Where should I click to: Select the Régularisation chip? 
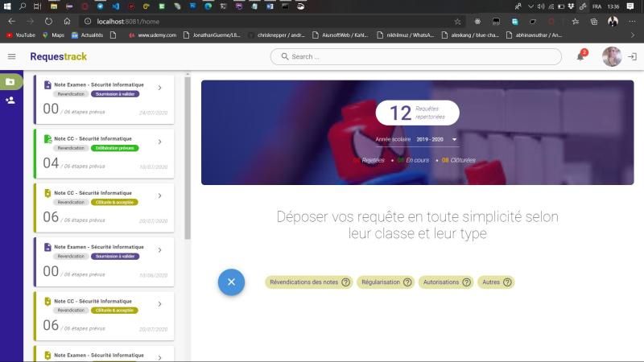click(386, 282)
